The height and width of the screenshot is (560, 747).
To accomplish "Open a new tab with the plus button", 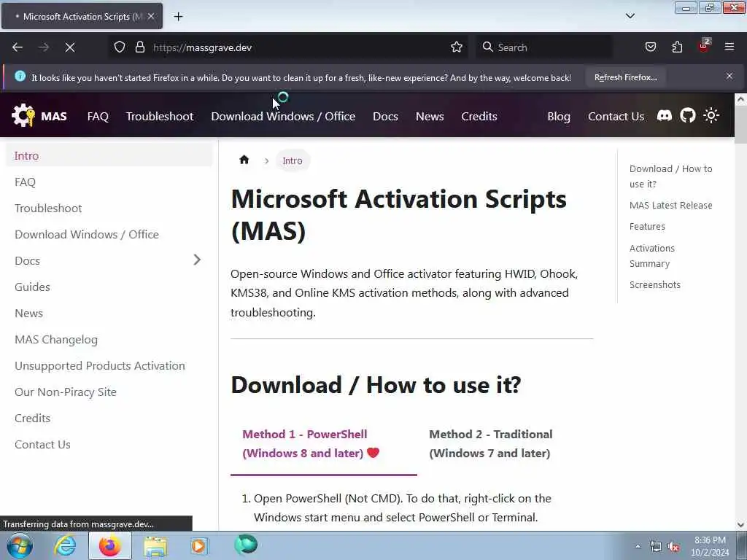I will [x=178, y=17].
